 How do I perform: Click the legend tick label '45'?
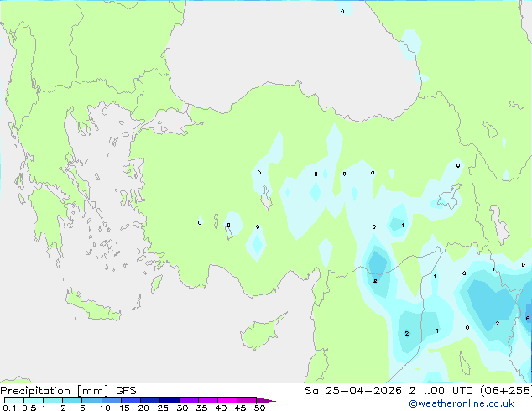[240, 408]
